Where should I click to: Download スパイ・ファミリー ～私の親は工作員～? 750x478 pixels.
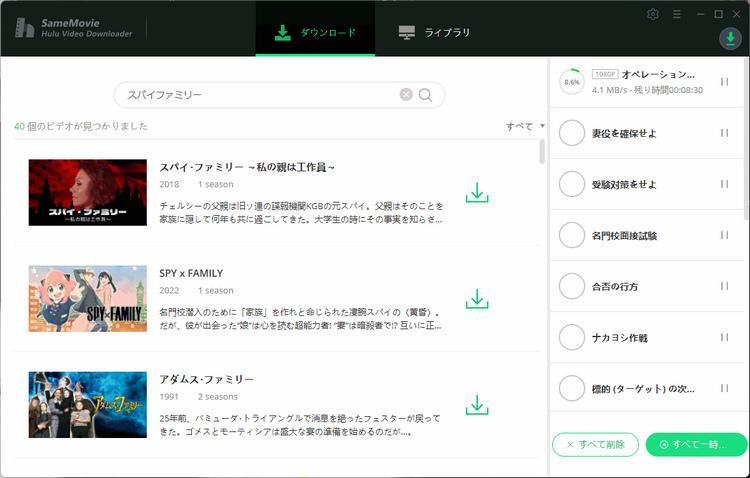tap(477, 192)
